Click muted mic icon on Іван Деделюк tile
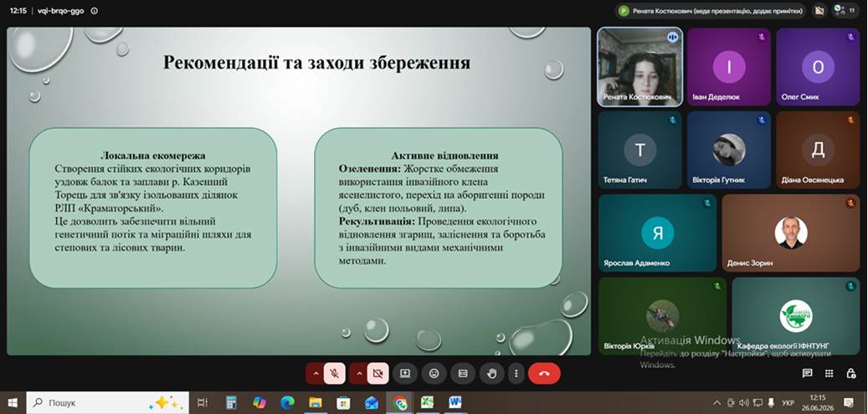Image resolution: width=868 pixels, height=414 pixels. pos(762,37)
